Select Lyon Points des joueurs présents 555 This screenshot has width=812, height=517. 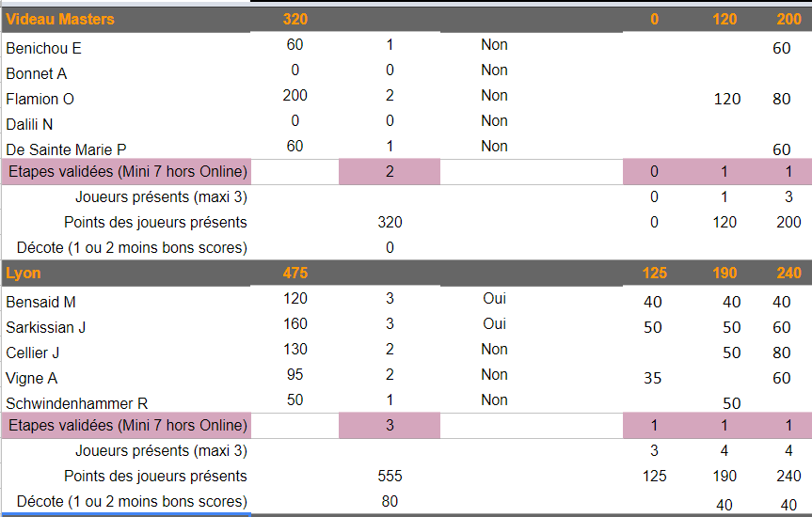point(390,477)
